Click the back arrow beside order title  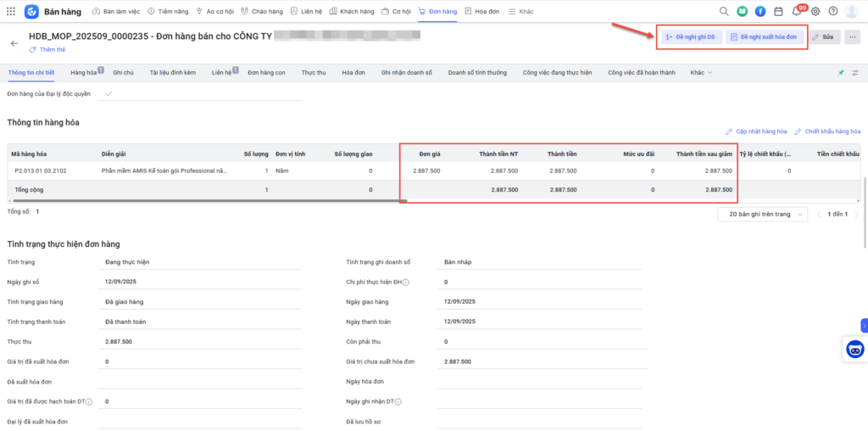[x=14, y=42]
